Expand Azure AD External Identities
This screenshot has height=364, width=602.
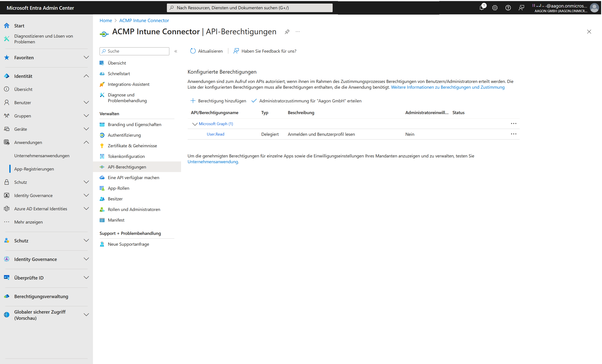click(86, 209)
